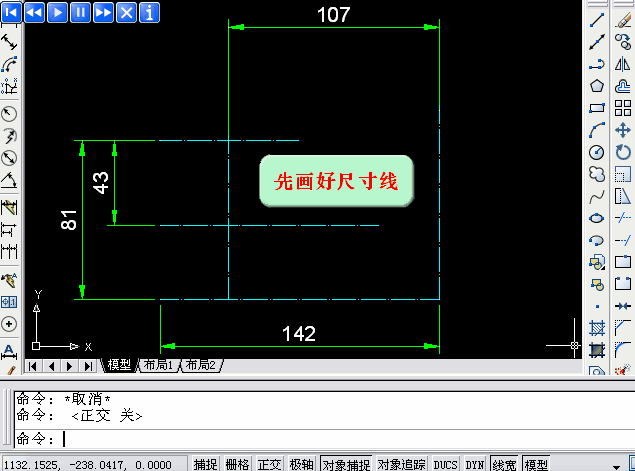Switch to the 布局1 layout tab
Screen dimensions: 635x471
tap(158, 365)
